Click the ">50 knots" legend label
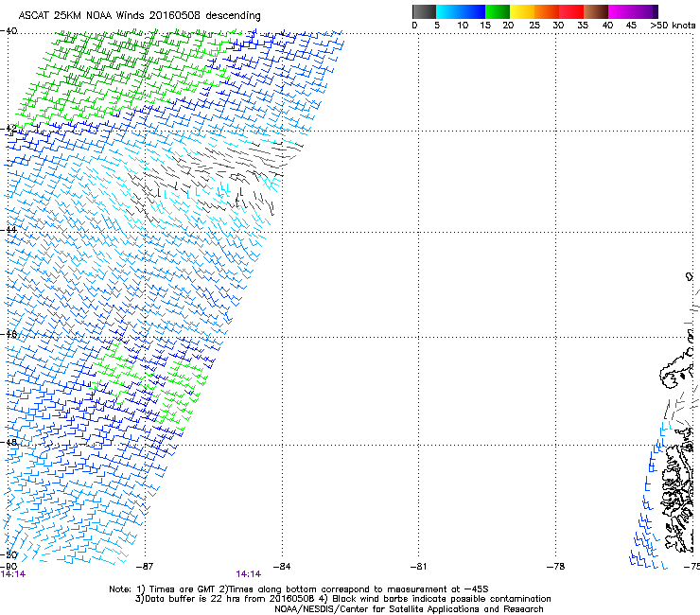The image size is (700, 615). coord(673,26)
